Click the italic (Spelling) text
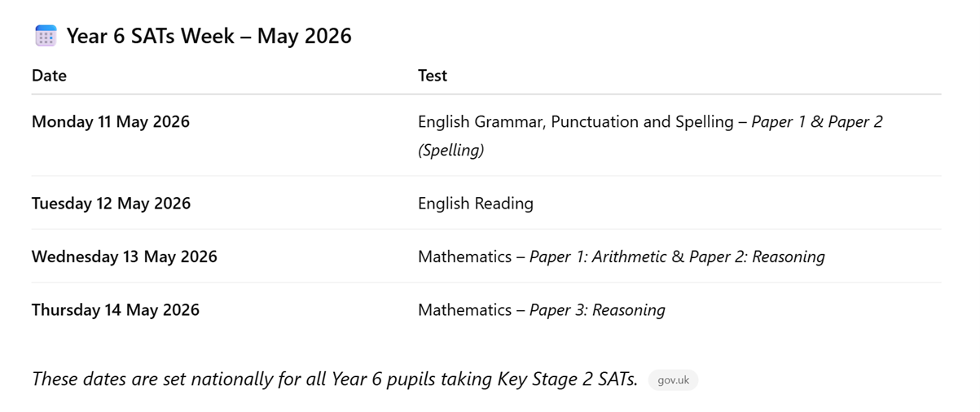Viewport: 980px width, 412px height. pyautogui.click(x=451, y=151)
